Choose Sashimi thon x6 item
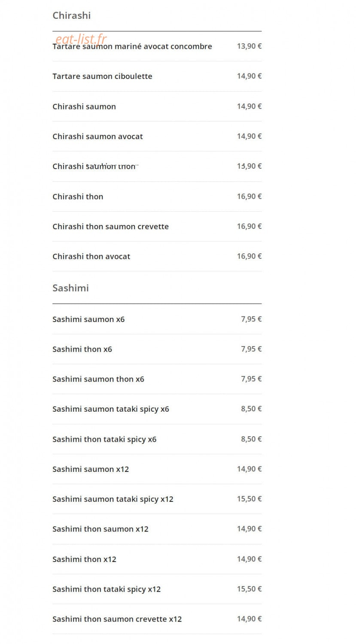Screen dimensions: 356x644 [82, 349]
